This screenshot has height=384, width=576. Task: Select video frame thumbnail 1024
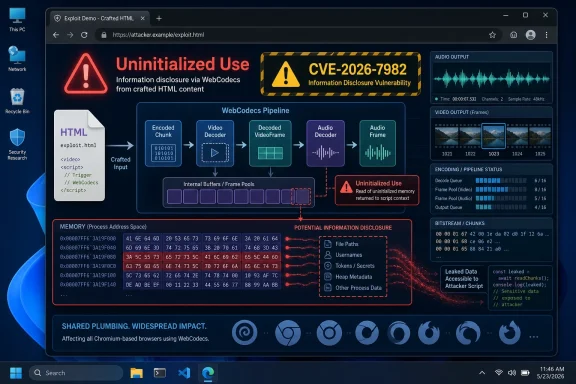(517, 137)
